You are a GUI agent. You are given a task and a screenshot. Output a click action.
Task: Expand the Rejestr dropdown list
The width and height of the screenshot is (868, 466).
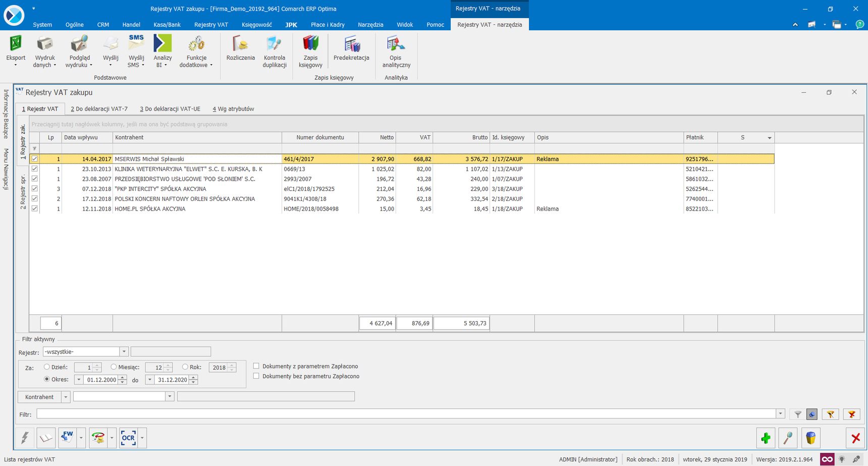click(x=124, y=351)
